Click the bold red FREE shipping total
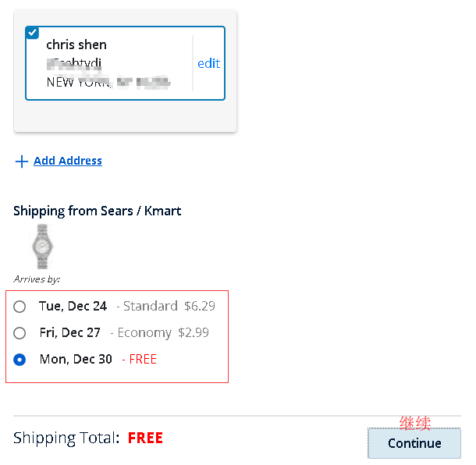Image resolution: width=476 pixels, height=465 pixels. click(145, 438)
